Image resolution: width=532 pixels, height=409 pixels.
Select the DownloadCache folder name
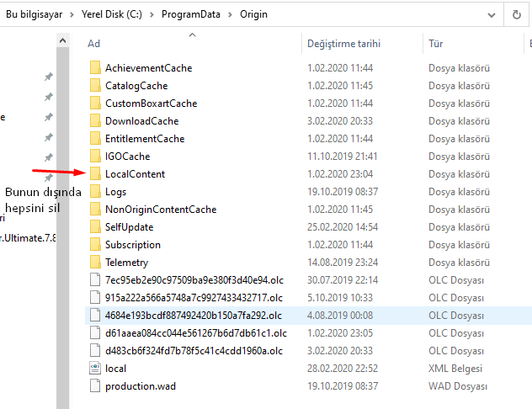click(x=141, y=120)
